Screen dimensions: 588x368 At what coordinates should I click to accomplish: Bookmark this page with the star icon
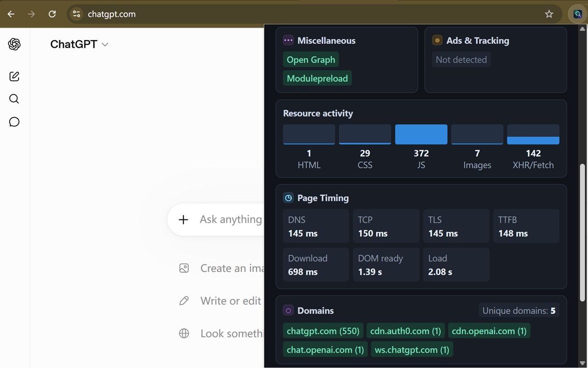[549, 14]
